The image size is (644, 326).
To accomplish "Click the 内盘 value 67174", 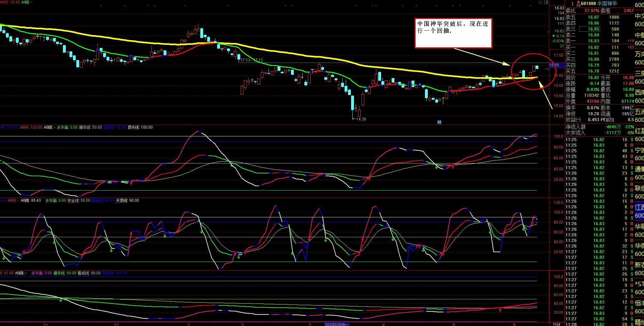I will (627, 101).
